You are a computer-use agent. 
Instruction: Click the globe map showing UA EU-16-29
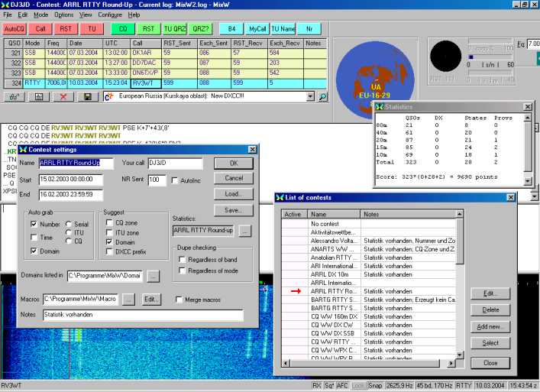point(375,80)
